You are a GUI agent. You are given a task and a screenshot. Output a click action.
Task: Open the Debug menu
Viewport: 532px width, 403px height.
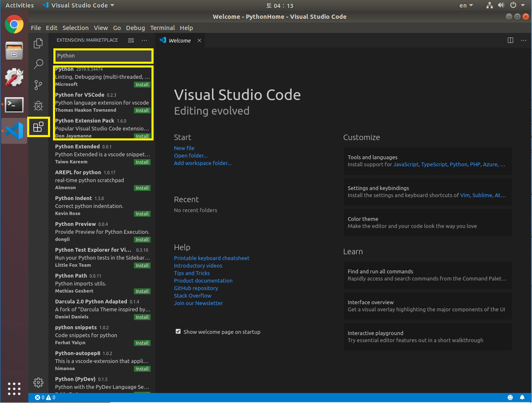click(136, 28)
